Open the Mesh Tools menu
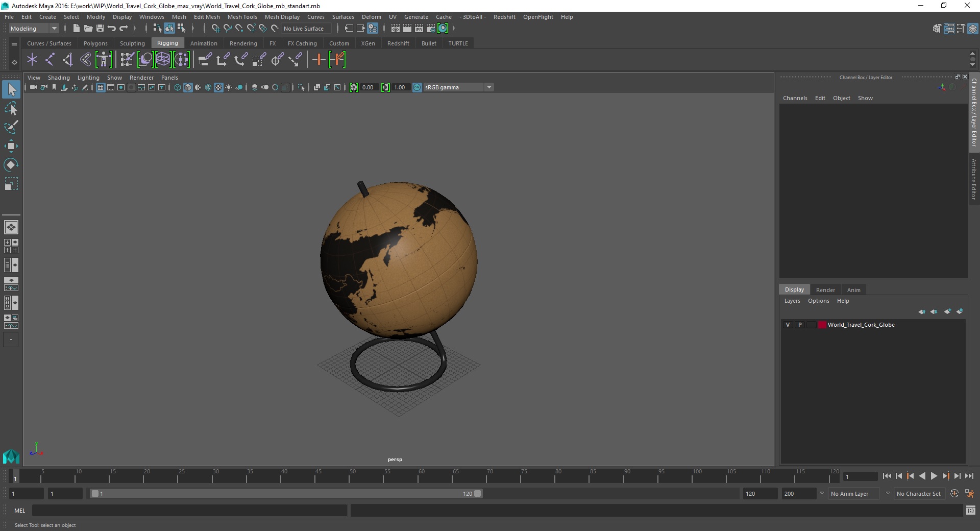 pos(242,17)
